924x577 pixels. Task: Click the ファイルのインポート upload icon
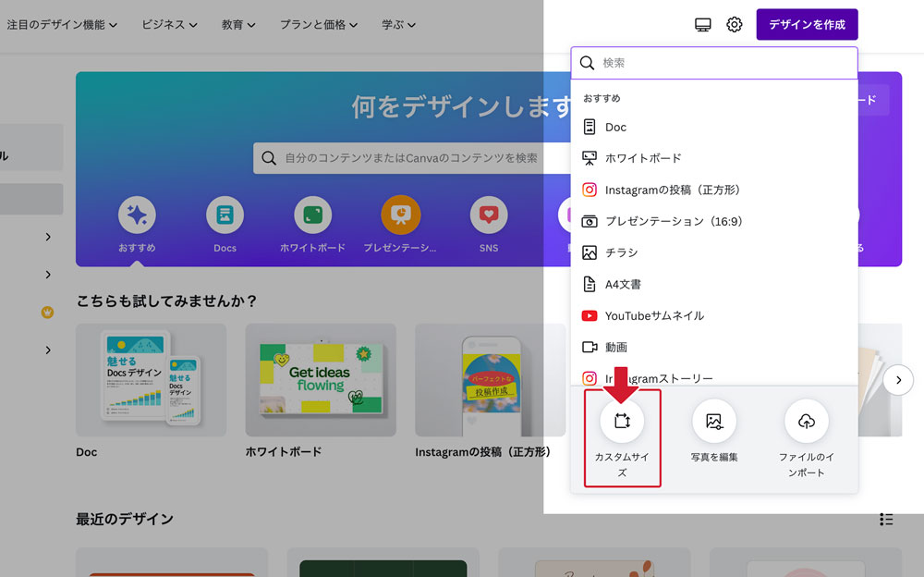(806, 421)
